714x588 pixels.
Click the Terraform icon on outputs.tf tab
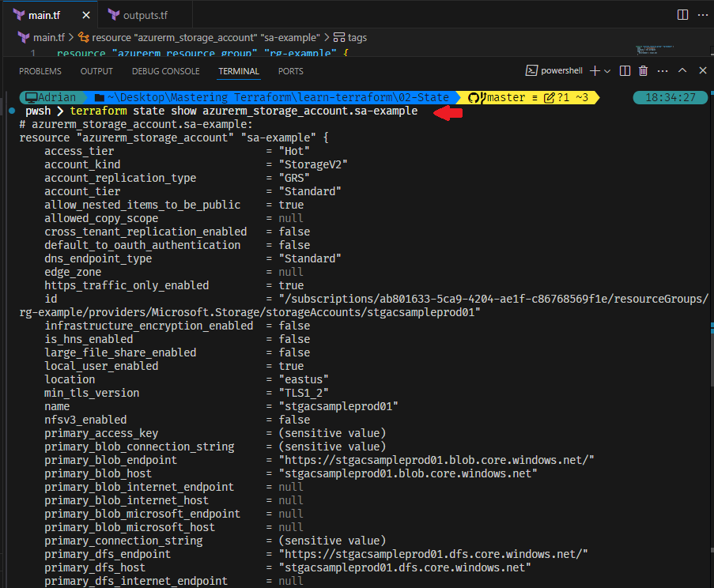(114, 15)
